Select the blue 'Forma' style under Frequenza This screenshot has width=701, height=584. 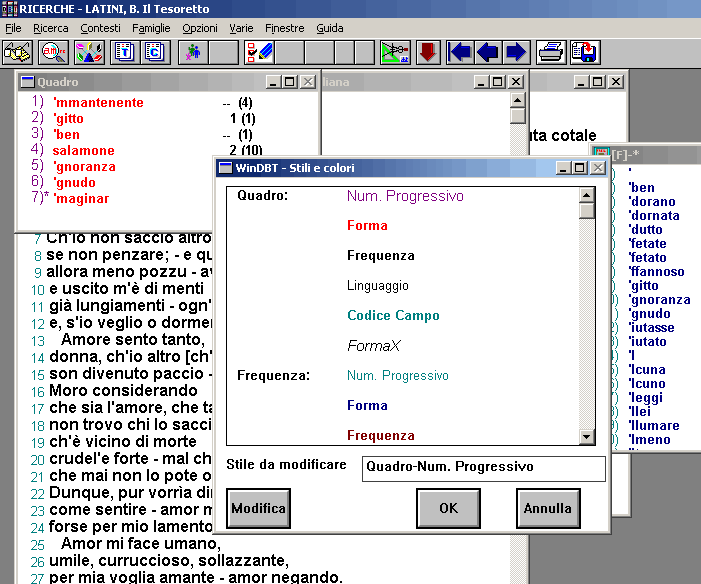pyautogui.click(x=367, y=405)
